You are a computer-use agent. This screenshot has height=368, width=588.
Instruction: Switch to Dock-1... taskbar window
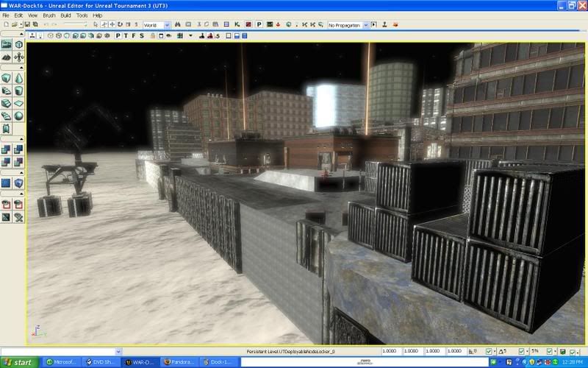click(x=218, y=362)
